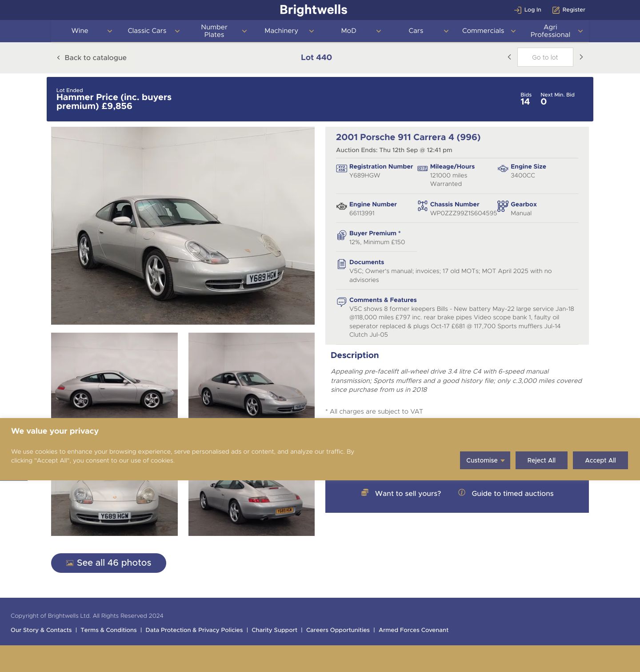Image resolution: width=640 pixels, height=672 pixels.
Task: Open the Porsche front view thumbnail with plate
Action: coord(114,508)
